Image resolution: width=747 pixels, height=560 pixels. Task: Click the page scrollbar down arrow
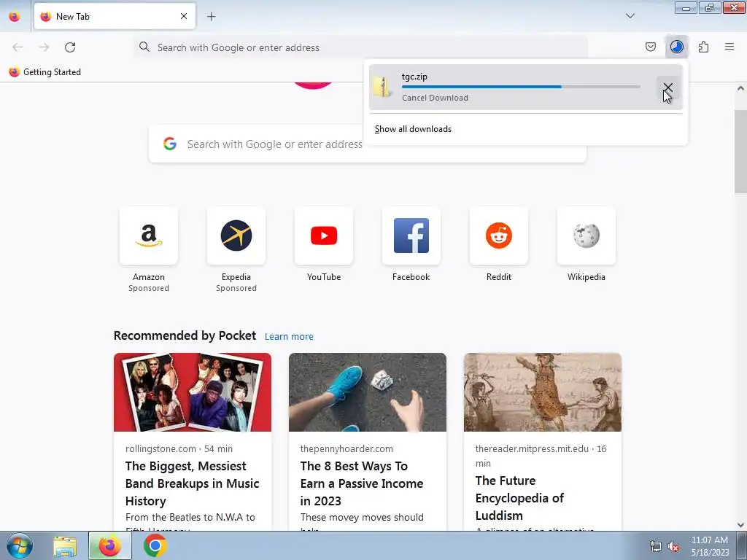pyautogui.click(x=740, y=525)
